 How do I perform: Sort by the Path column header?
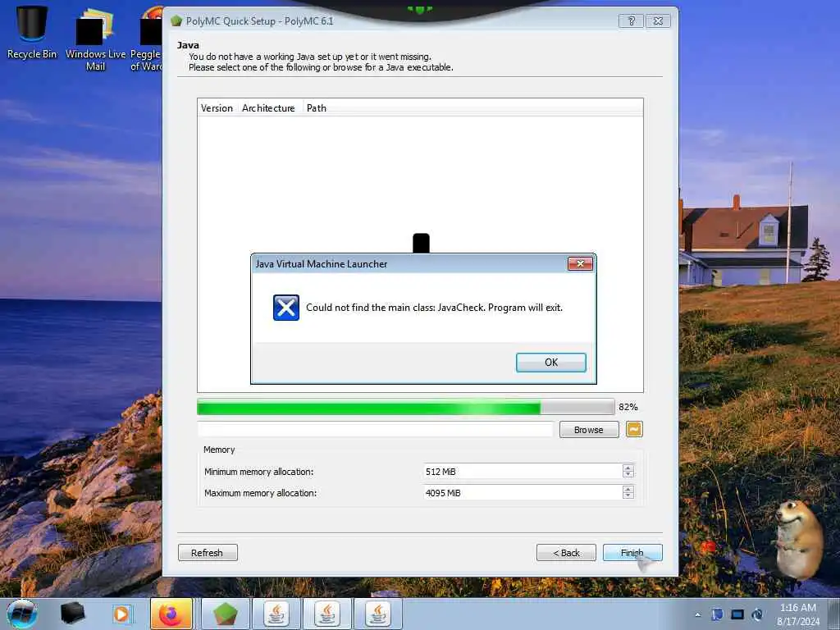click(x=316, y=107)
